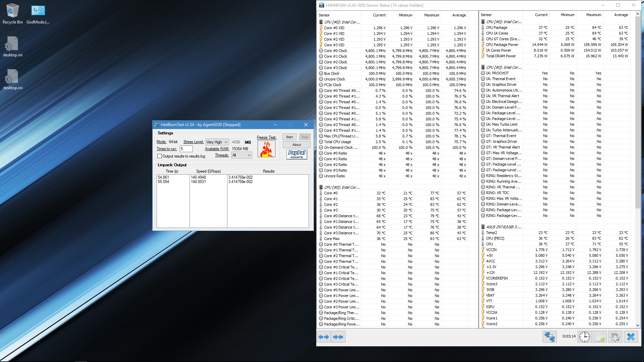Click the HWiNFO scrollbar down arrow
Screen dimensions: 644x362
coord(638,325)
